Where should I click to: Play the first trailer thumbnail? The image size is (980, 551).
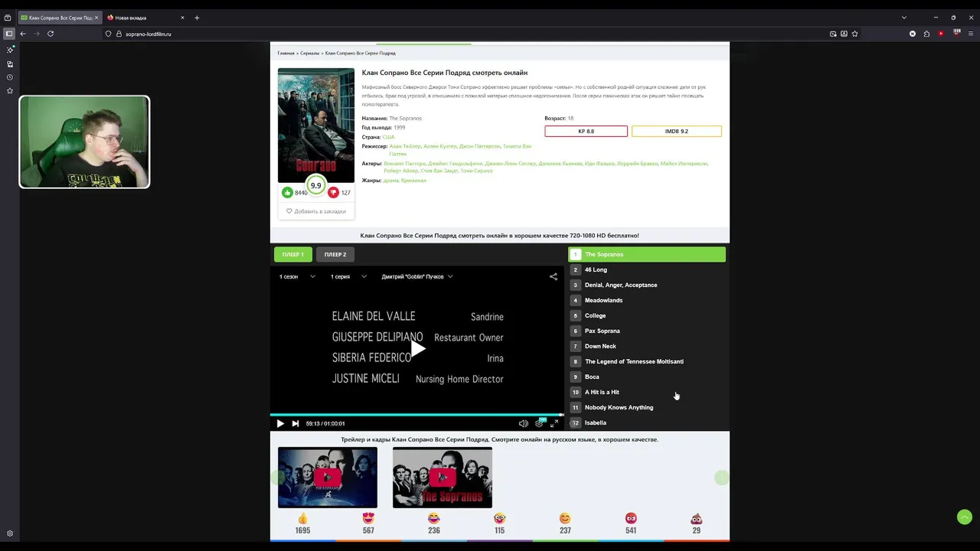tap(328, 478)
